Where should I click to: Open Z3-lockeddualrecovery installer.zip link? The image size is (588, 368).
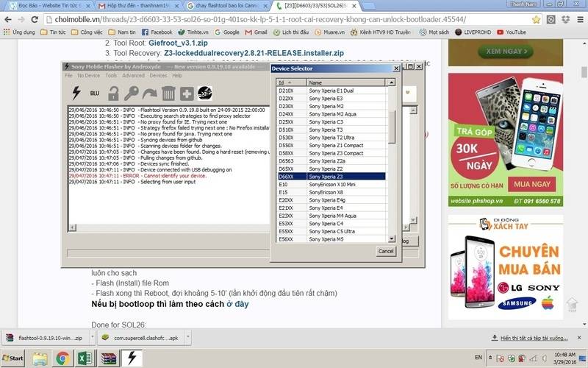254,53
